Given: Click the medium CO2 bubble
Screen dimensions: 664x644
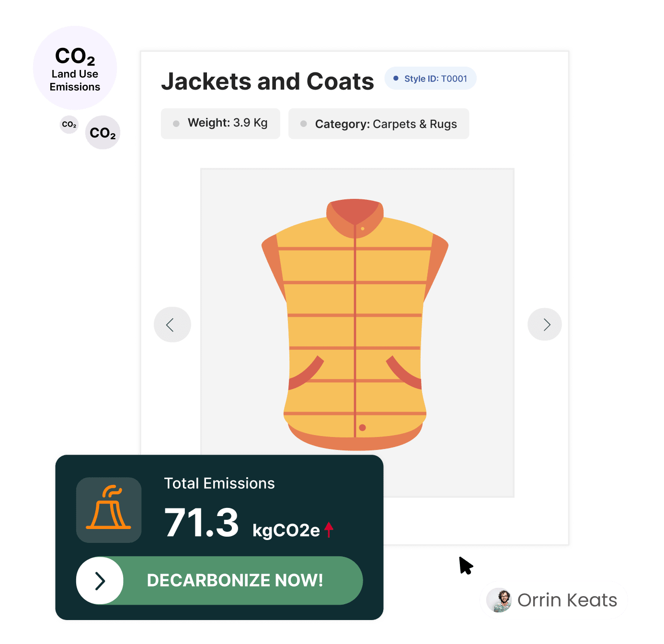Looking at the screenshot, I should (x=103, y=132).
